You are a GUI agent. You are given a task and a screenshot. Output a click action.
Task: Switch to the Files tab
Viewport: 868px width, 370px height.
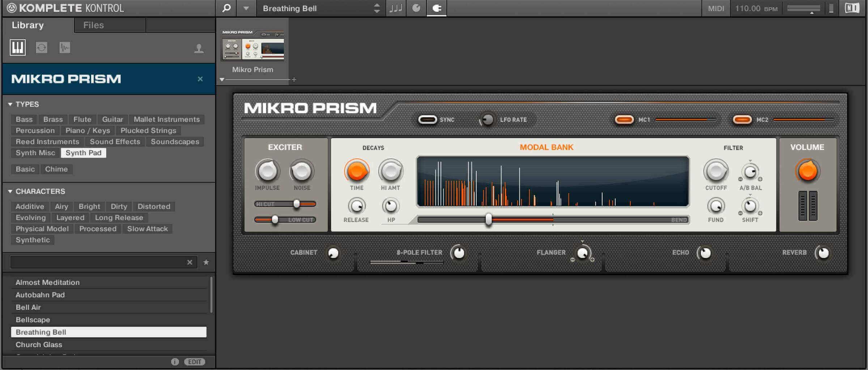(x=94, y=25)
